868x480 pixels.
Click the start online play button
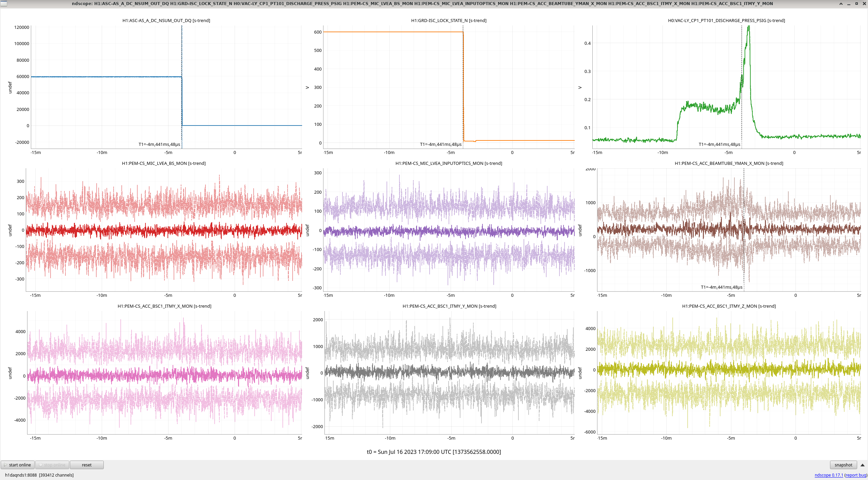[18, 465]
